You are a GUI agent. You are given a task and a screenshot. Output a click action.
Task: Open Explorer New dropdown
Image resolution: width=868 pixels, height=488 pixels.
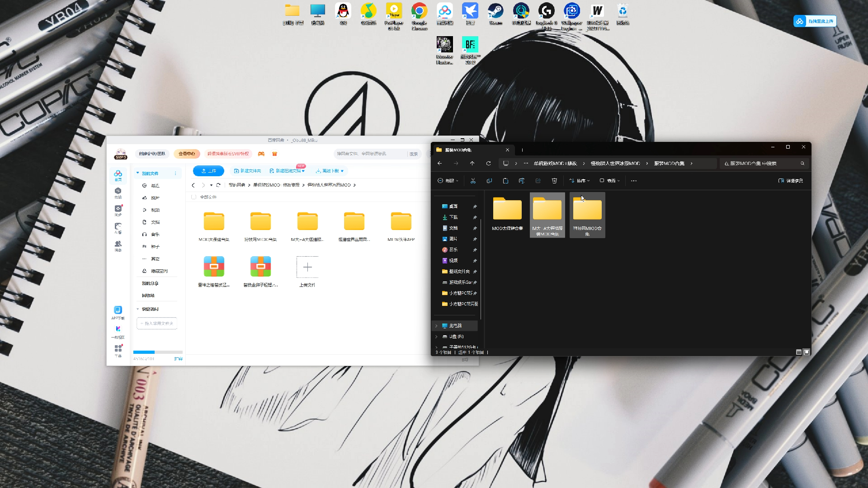click(x=448, y=181)
